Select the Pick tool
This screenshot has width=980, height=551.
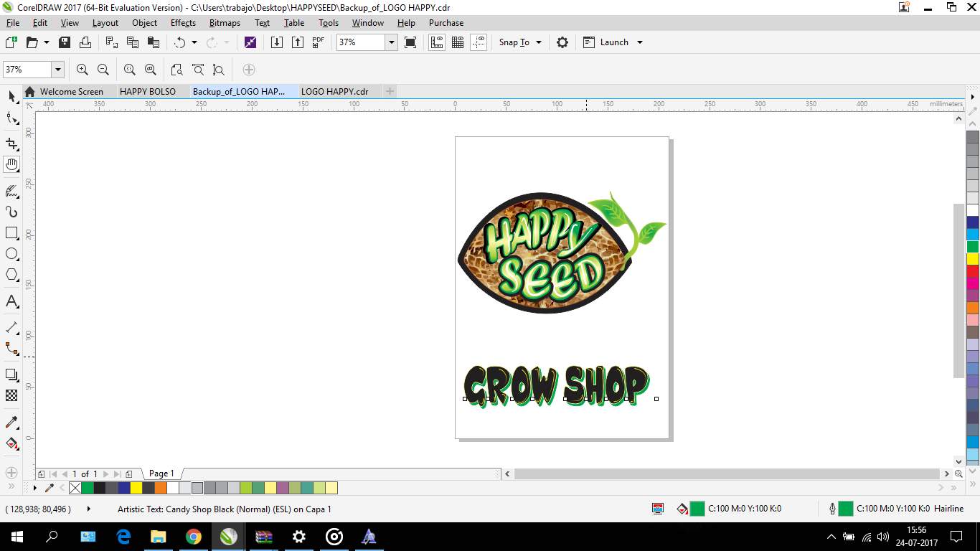point(11,96)
